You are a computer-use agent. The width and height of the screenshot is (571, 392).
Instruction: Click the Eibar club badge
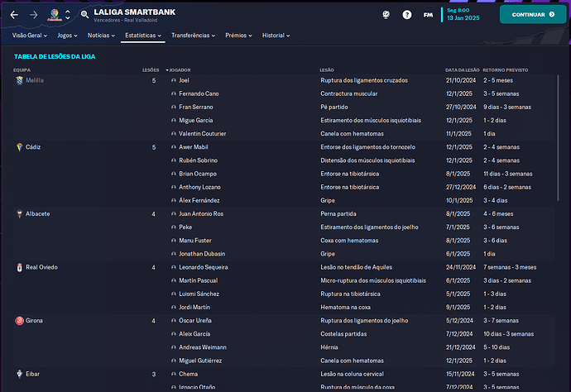20,374
